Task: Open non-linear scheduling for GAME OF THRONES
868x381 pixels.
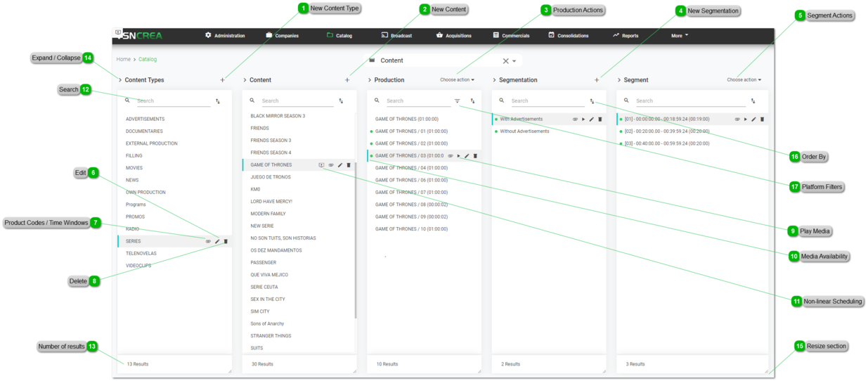Action: (321, 165)
